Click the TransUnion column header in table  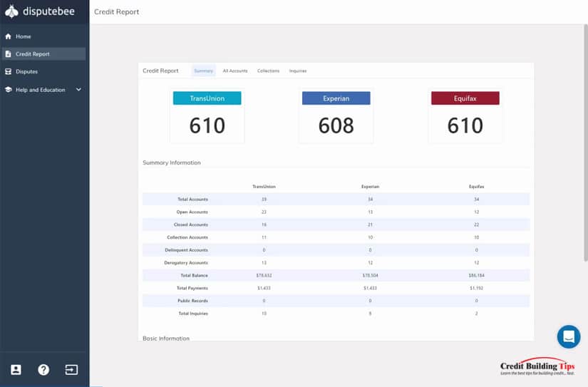264,187
